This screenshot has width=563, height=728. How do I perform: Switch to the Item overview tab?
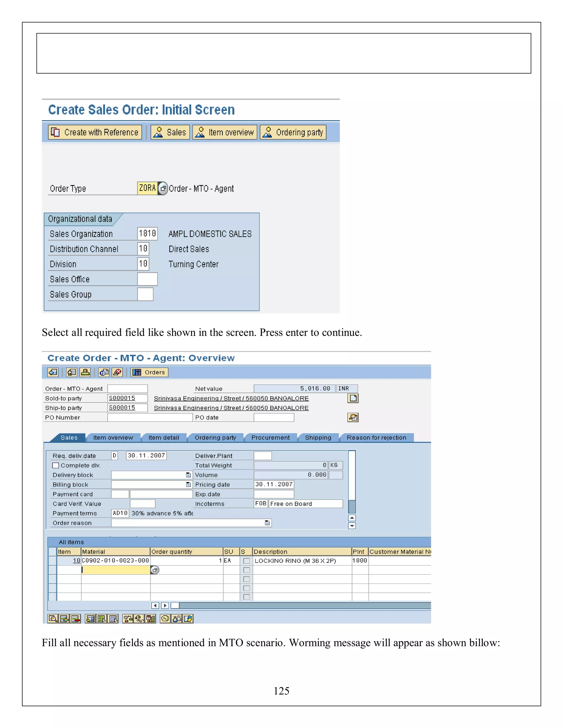[113, 438]
